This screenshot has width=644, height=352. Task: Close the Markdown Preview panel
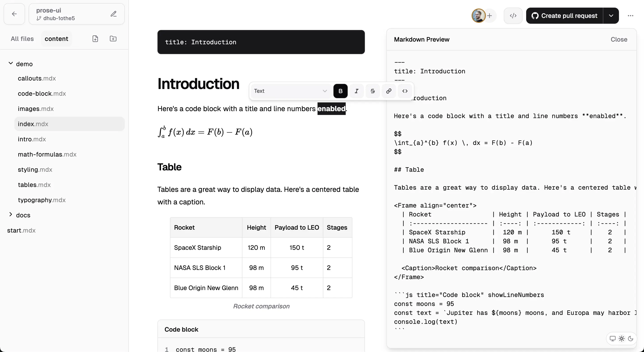click(619, 39)
